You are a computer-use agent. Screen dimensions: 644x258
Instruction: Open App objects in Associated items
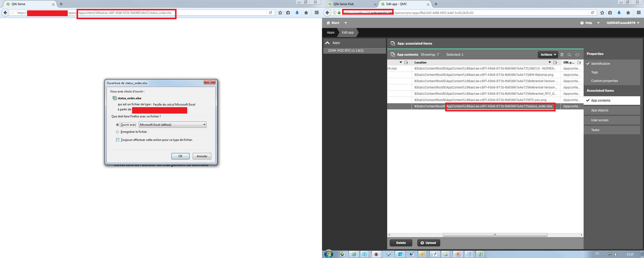612,110
